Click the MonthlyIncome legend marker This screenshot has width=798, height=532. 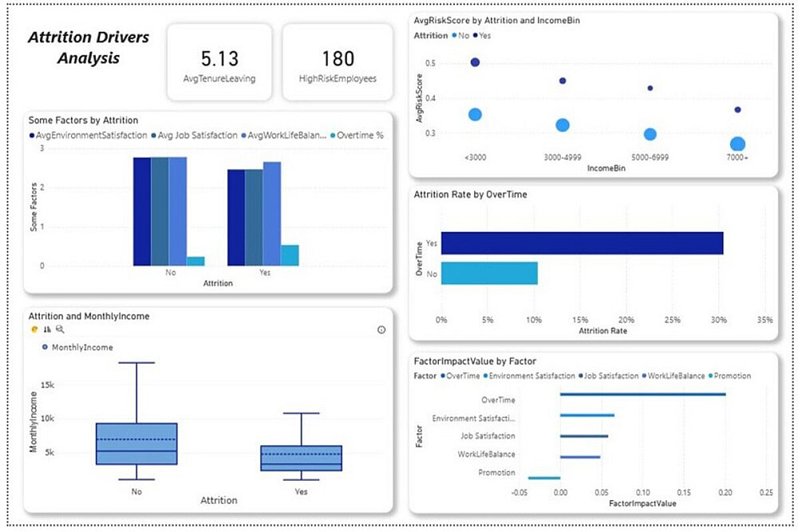[x=45, y=348]
